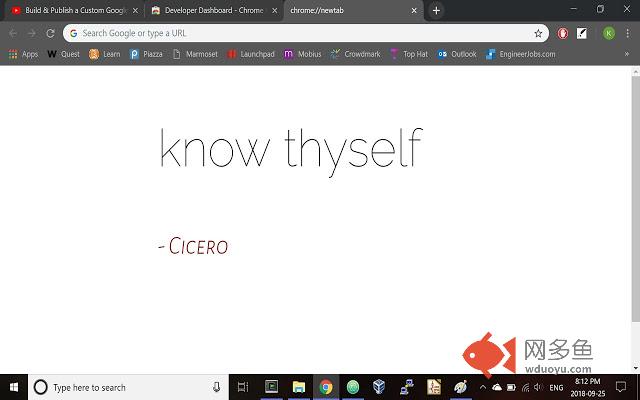640x400 pixels.
Task: Open the Piazza bookmark
Action: (x=146, y=54)
